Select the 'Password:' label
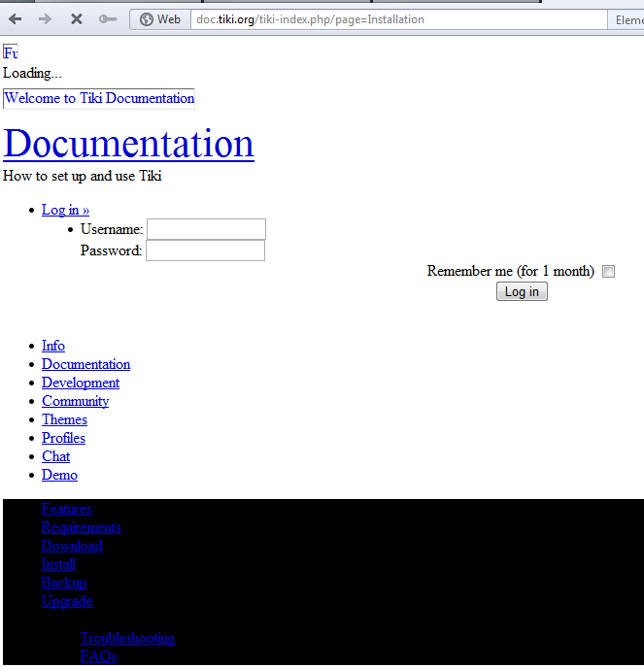The image size is (644, 667). pyautogui.click(x=111, y=250)
